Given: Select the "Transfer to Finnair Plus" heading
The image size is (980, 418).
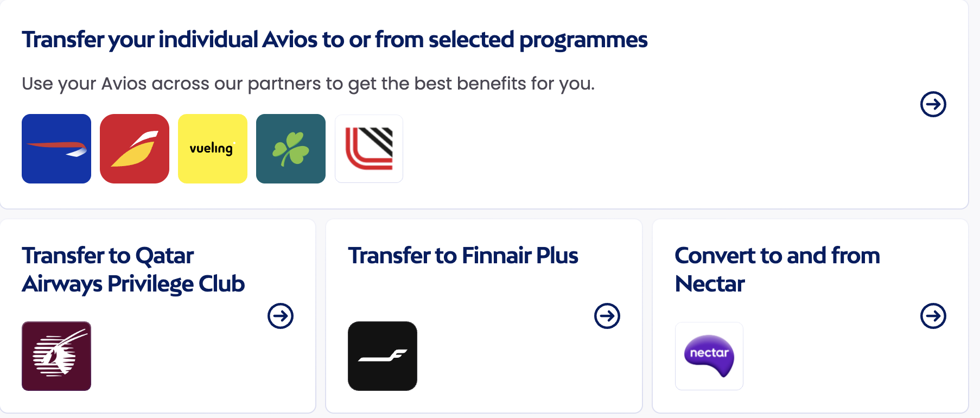Looking at the screenshot, I should point(463,256).
